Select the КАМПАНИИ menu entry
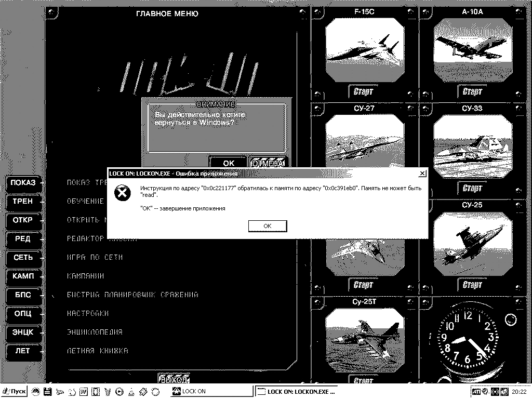This screenshot has height=399, width=532. 86,276
